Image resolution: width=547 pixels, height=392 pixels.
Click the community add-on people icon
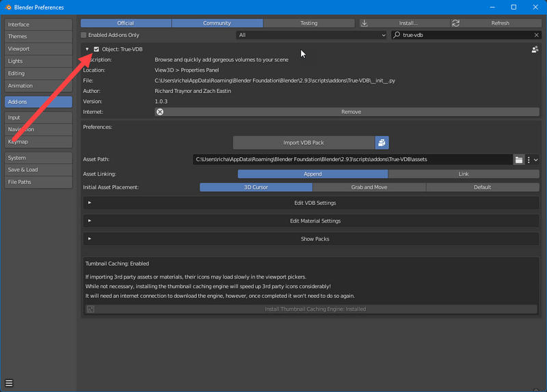point(534,49)
